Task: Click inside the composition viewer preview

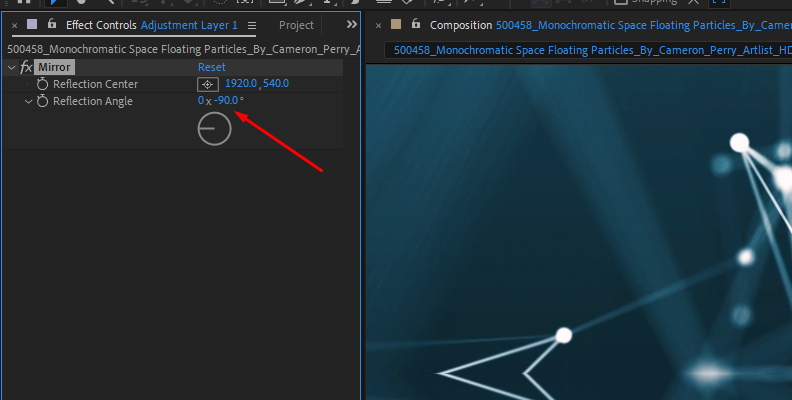Action: [x=579, y=232]
